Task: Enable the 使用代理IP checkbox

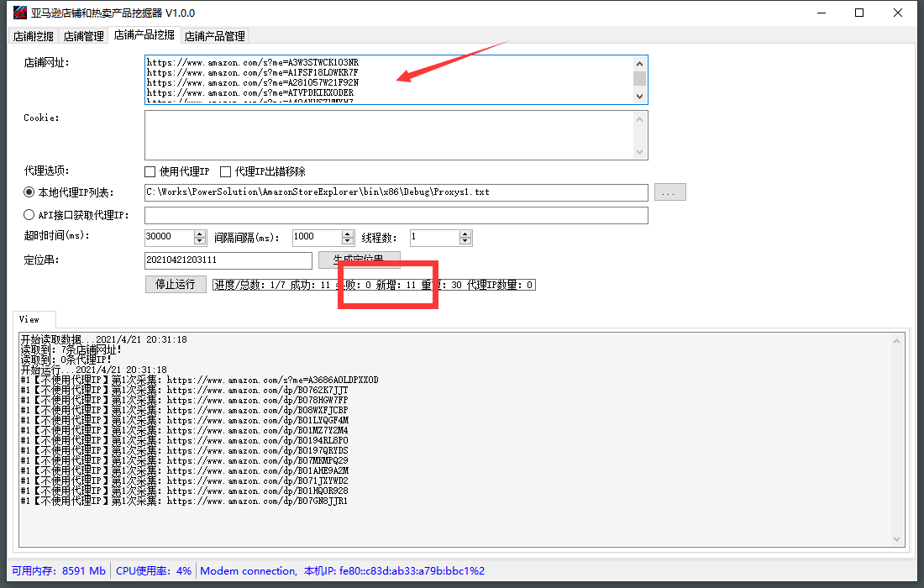Action: [150, 171]
